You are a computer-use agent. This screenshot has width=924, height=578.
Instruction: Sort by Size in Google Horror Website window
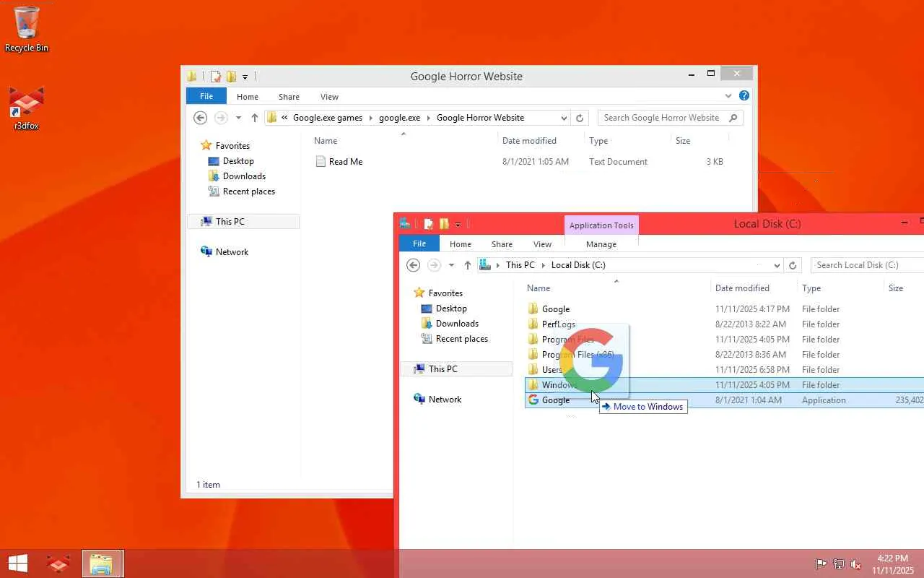(683, 141)
